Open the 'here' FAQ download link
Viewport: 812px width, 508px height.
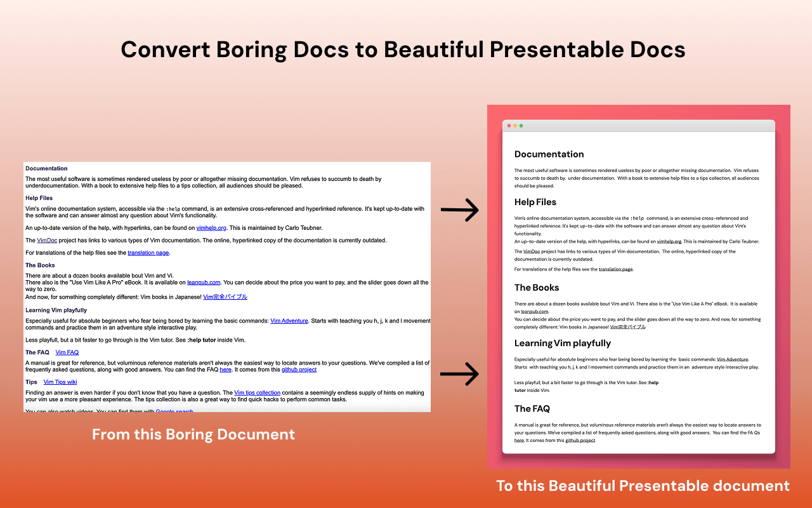click(x=225, y=370)
